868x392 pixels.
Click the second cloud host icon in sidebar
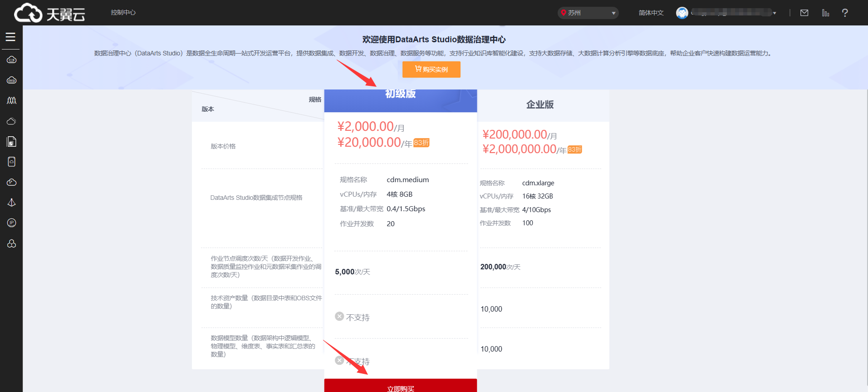point(12,80)
